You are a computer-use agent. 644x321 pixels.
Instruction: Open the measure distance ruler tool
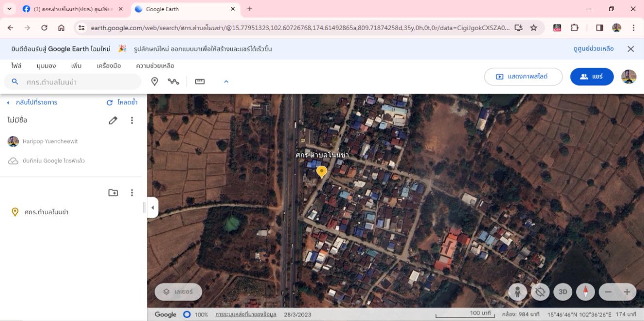pyautogui.click(x=200, y=81)
